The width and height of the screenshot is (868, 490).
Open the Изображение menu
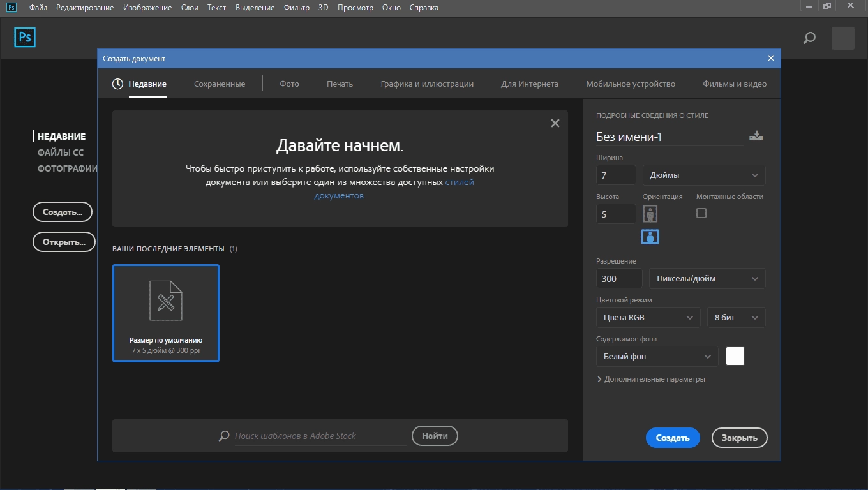(148, 8)
